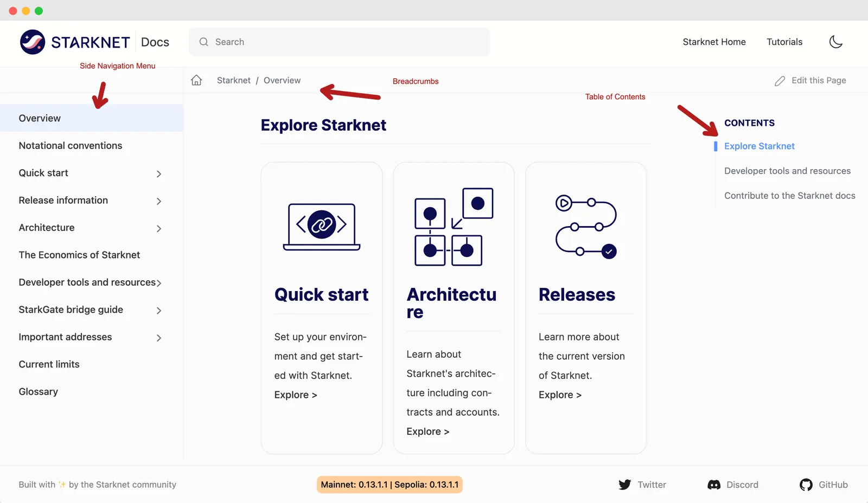868x503 pixels.
Task: Select Glossary in the side navigation
Action: tap(38, 391)
